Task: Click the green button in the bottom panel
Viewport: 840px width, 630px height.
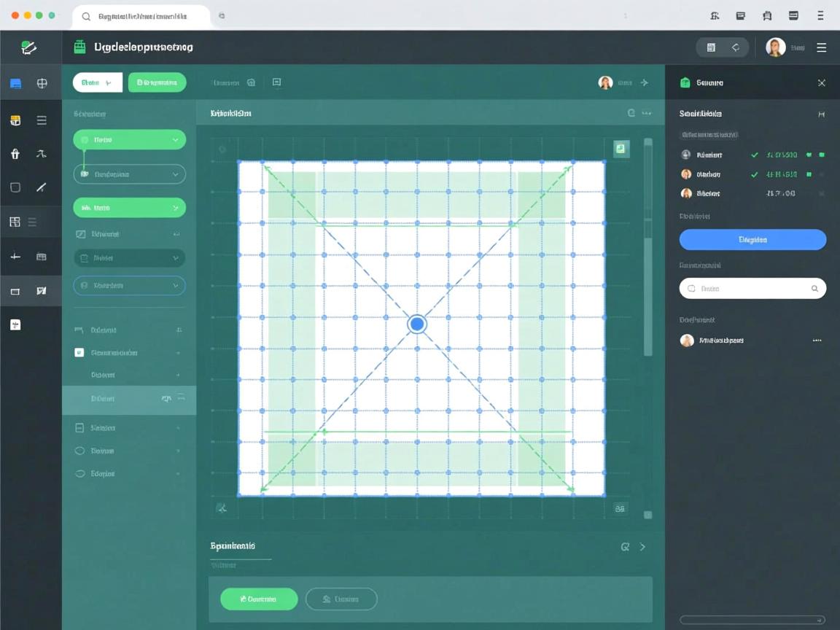Action: click(x=259, y=599)
